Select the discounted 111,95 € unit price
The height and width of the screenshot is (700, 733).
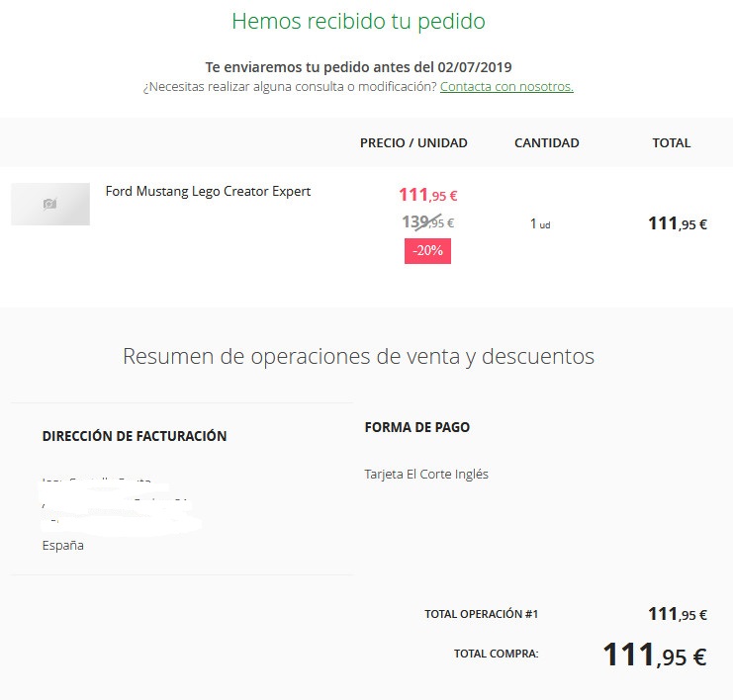[427, 195]
